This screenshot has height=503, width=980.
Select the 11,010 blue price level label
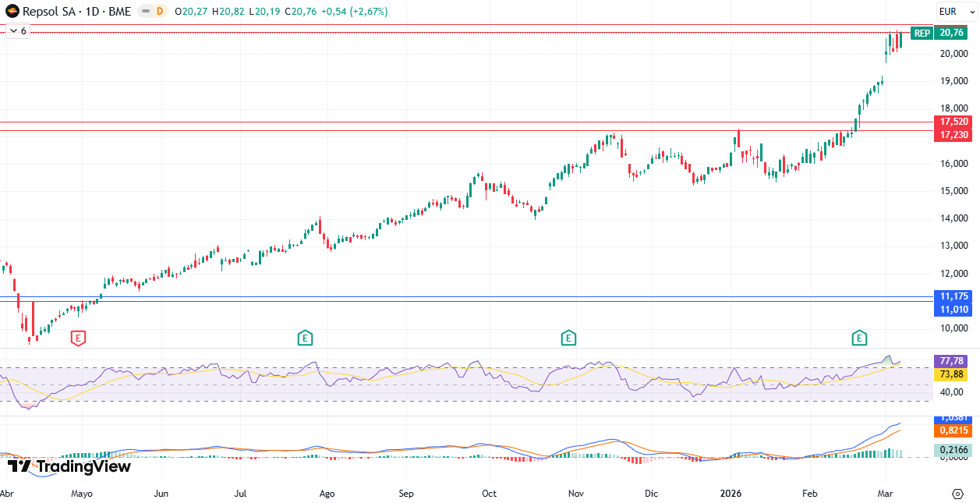click(x=953, y=310)
